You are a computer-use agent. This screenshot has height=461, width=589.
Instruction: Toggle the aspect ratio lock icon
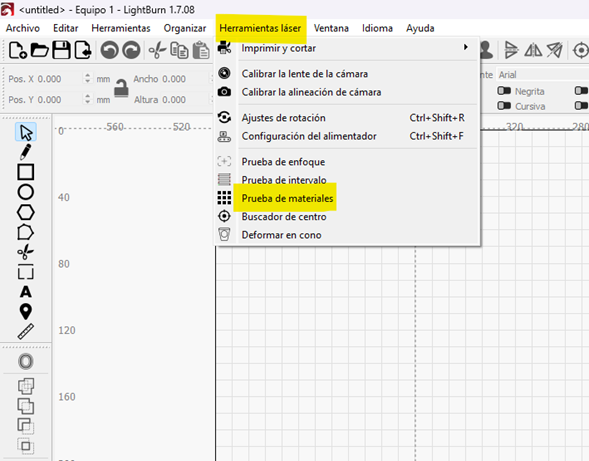point(121,89)
